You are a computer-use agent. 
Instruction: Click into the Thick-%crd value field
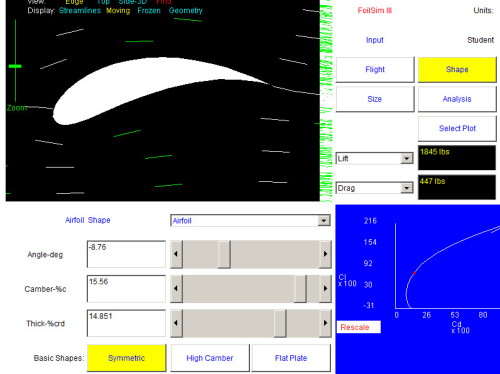126,323
